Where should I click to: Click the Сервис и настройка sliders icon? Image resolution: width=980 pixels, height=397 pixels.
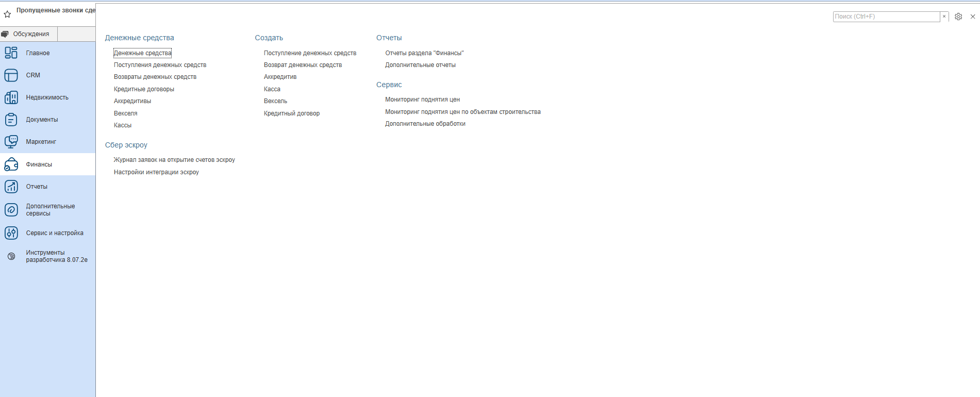(x=11, y=233)
